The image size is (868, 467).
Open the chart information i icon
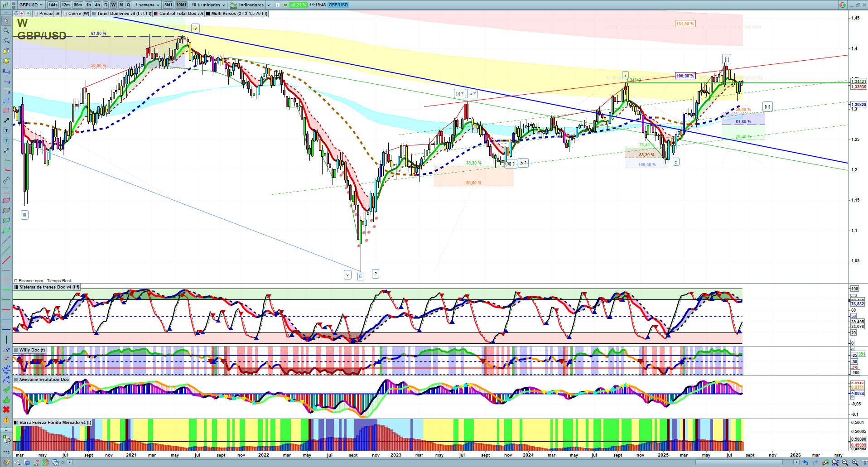278,5
